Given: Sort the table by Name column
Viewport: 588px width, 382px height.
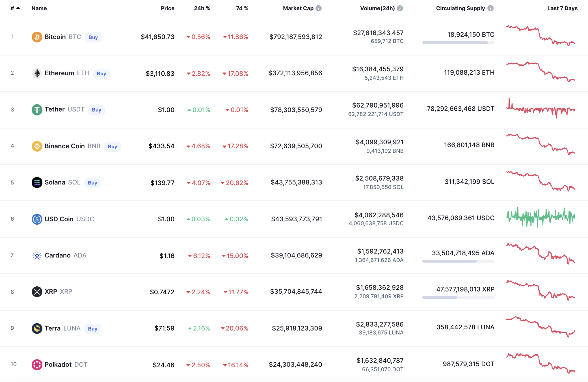Looking at the screenshot, I should [x=39, y=8].
